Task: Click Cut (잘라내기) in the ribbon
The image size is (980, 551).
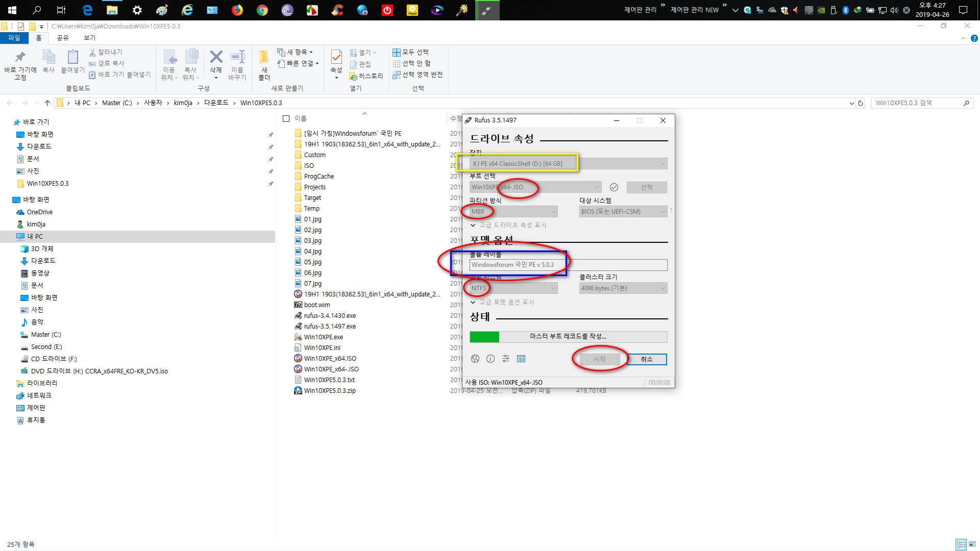Action: [106, 52]
